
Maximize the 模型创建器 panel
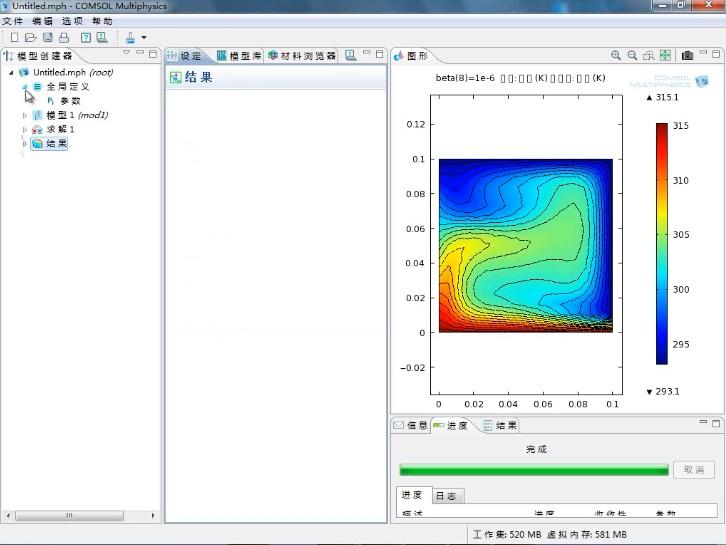click(153, 54)
